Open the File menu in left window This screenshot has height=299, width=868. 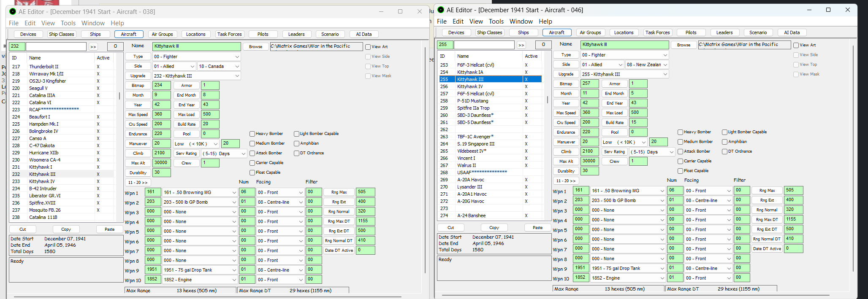14,23
